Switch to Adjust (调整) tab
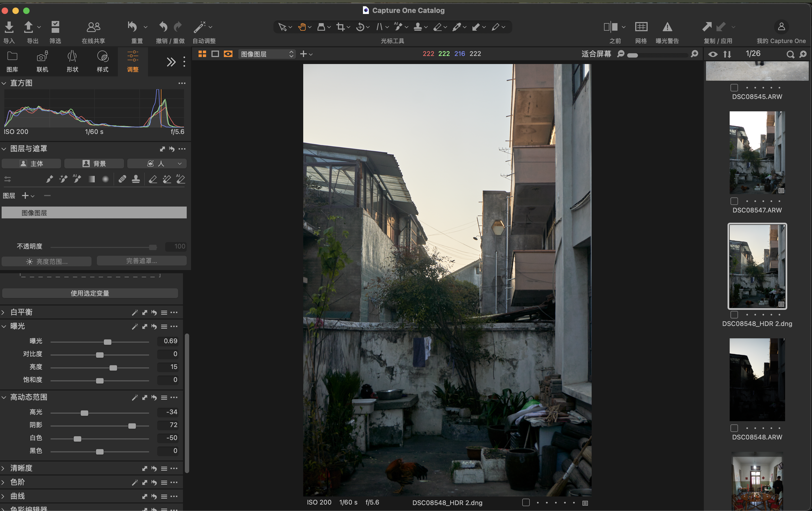This screenshot has height=511, width=812. [133, 62]
